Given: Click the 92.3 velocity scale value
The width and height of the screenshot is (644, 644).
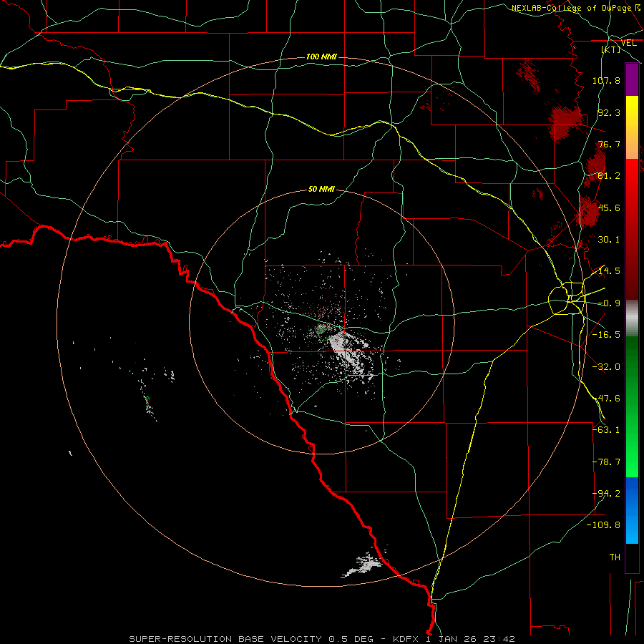Looking at the screenshot, I should tap(609, 112).
